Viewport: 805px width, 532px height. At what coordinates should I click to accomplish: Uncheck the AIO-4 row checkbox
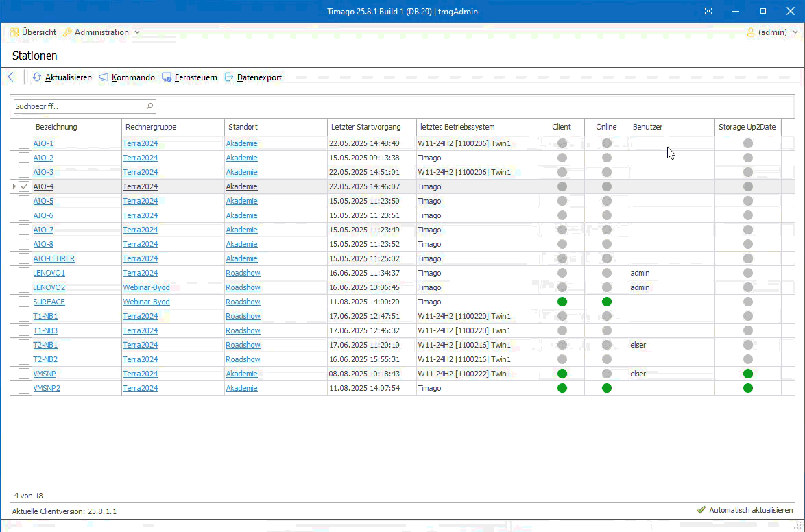tap(24, 186)
